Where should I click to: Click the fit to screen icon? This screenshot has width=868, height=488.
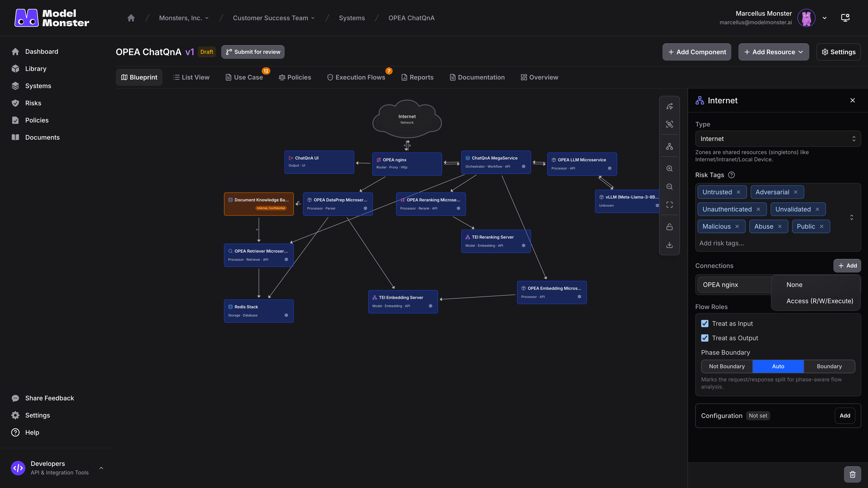pos(670,205)
